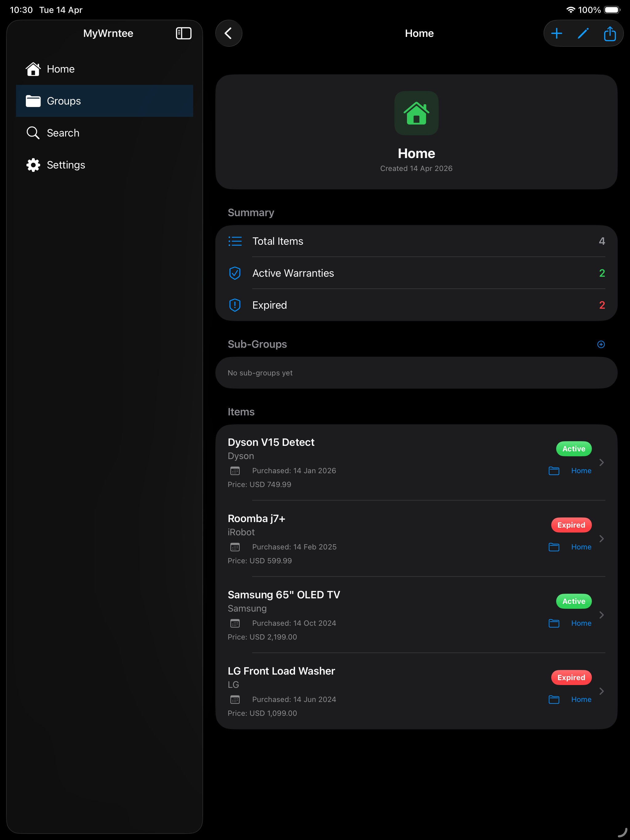
Task: Click calendar icon on Samsung OLED TV row
Action: tap(235, 623)
